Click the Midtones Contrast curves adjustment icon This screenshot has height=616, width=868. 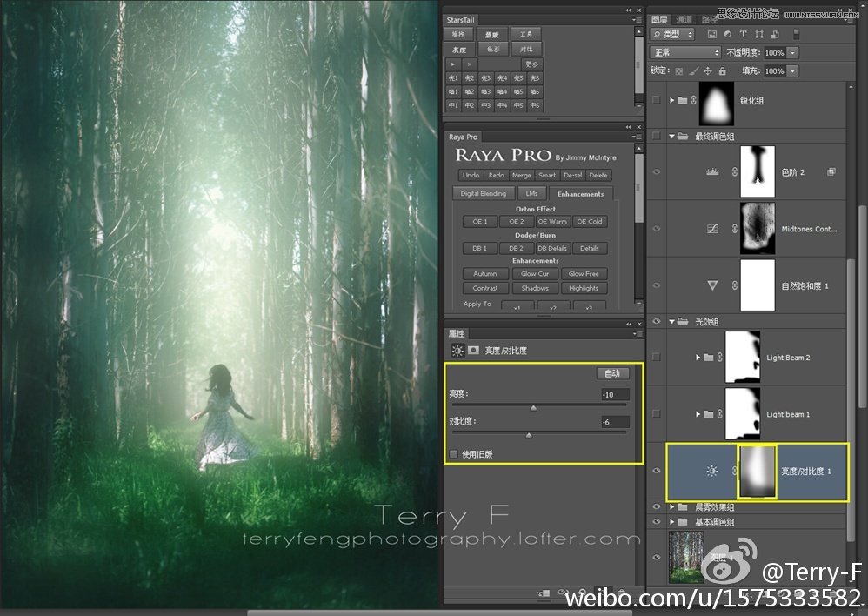[x=712, y=228]
